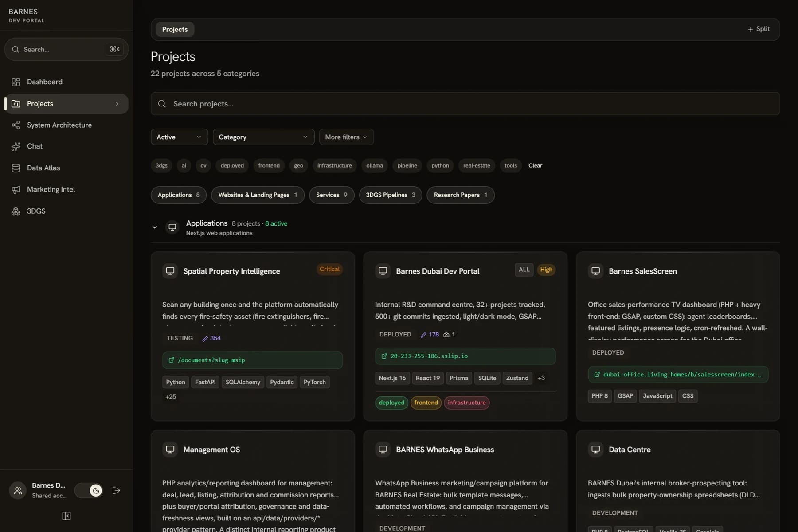
Task: Select the Services 9 category tab
Action: 332,195
